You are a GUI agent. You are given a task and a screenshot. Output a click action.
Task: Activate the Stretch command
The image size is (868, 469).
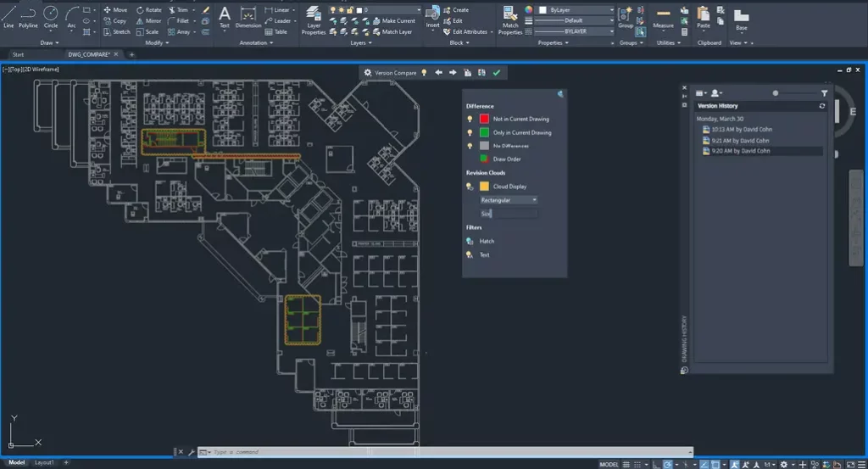pyautogui.click(x=117, y=32)
